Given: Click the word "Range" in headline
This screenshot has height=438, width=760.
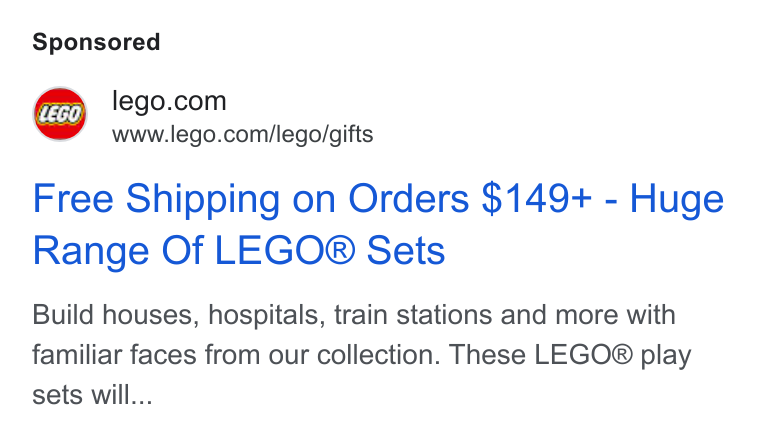Looking at the screenshot, I should pos(91,253).
